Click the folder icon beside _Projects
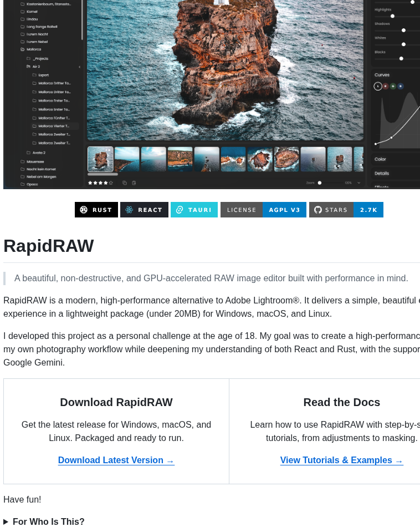Screen dimensions: 420x527 click(x=29, y=58)
